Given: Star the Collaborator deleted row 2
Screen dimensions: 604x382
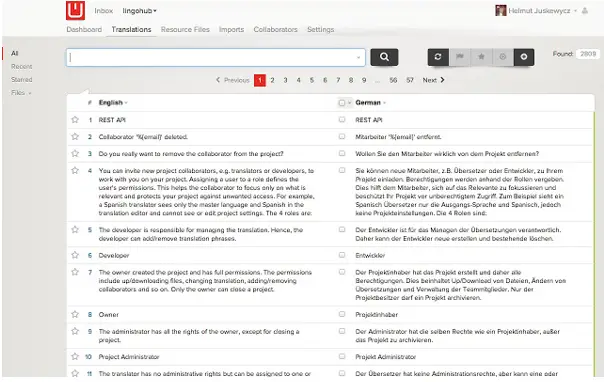Looking at the screenshot, I should [75, 137].
